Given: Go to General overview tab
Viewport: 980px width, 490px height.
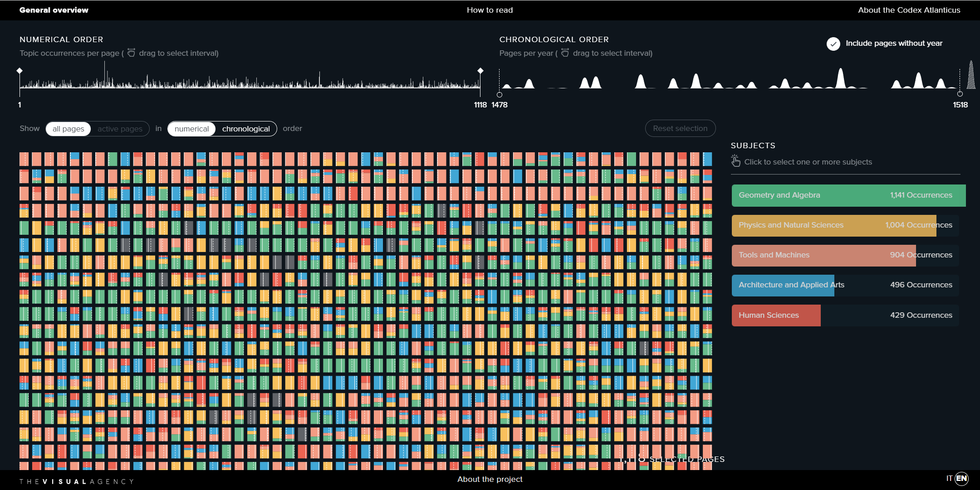Looking at the screenshot, I should coord(54,10).
